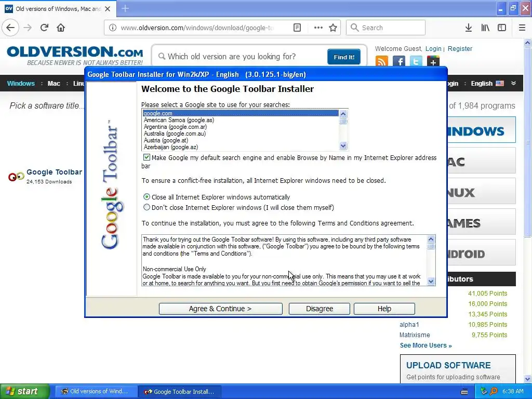The height and width of the screenshot is (399, 532).
Task: Open Firefox downloads arrow icon
Action: 469,28
